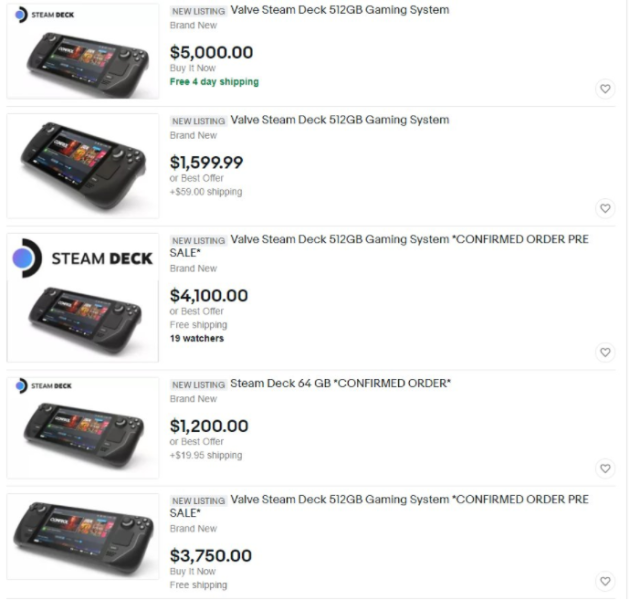Open the $3,750.00 listing product image
Screen dimensions: 640x600
(83, 536)
